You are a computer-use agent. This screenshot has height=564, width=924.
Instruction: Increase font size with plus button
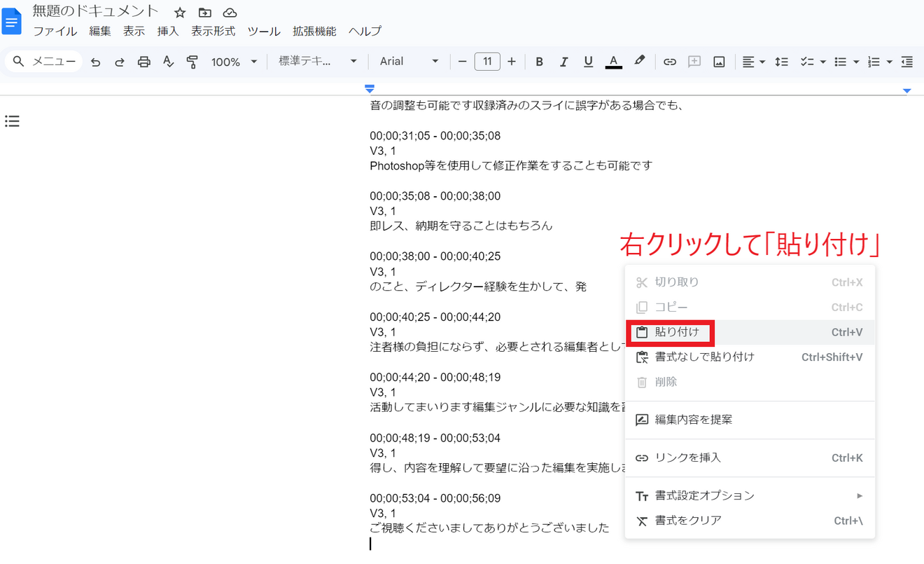(512, 62)
